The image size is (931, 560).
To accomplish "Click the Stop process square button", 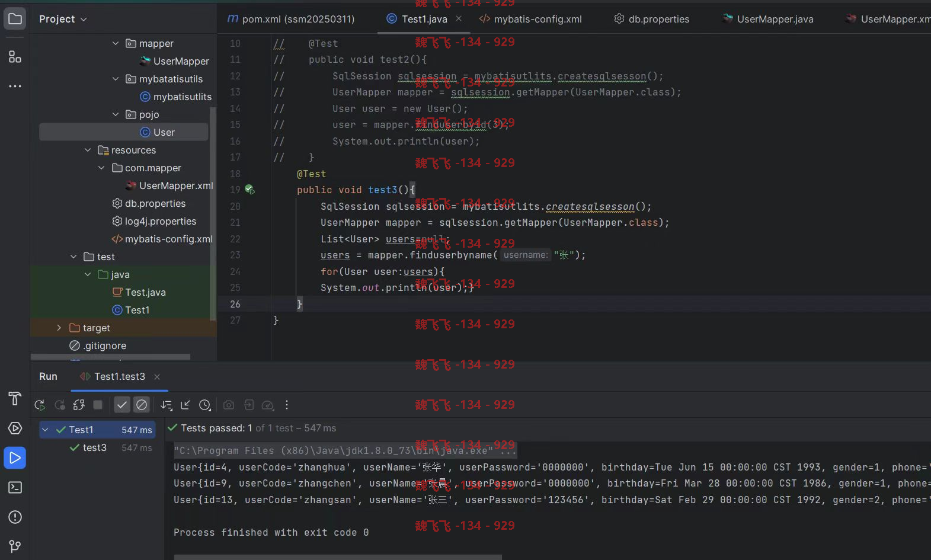I will coord(98,405).
